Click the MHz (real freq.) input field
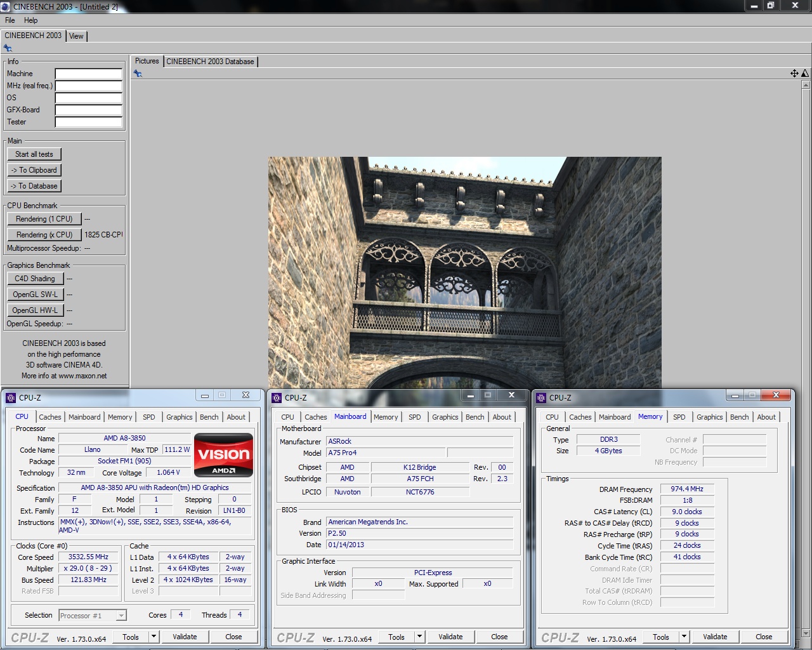The width and height of the screenshot is (812, 650). point(89,86)
